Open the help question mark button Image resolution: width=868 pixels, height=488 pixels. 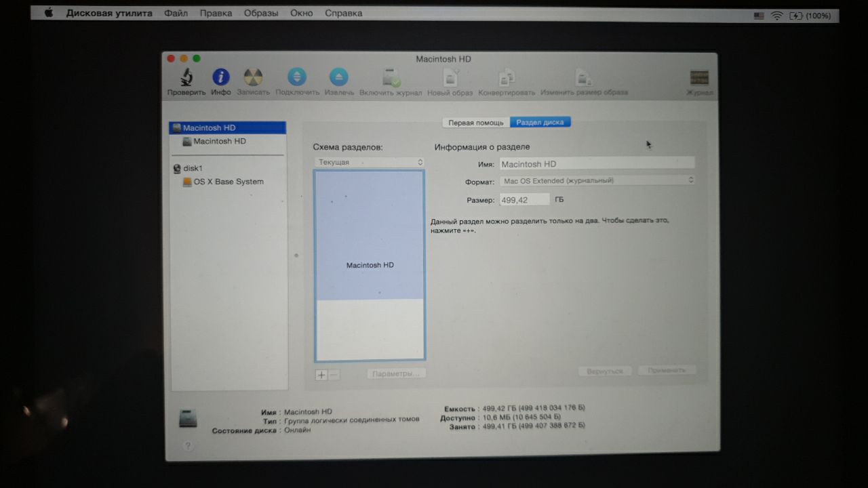coord(188,446)
